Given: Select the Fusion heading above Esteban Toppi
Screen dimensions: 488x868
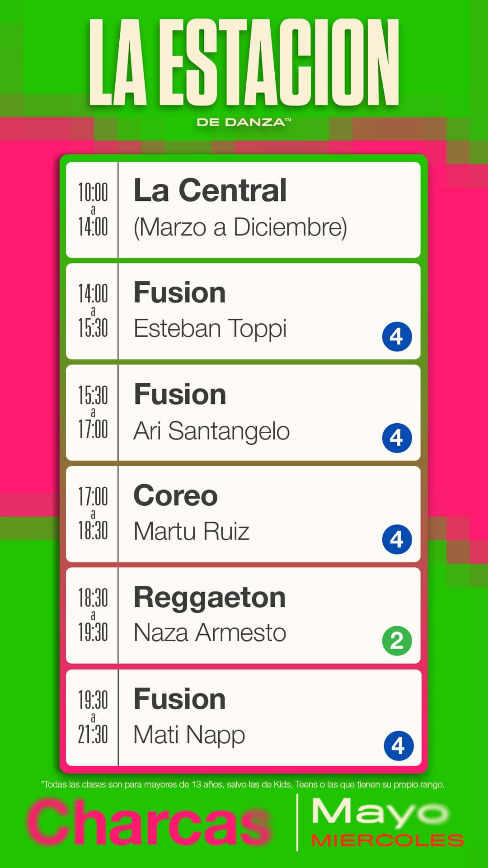Looking at the screenshot, I should 180,292.
